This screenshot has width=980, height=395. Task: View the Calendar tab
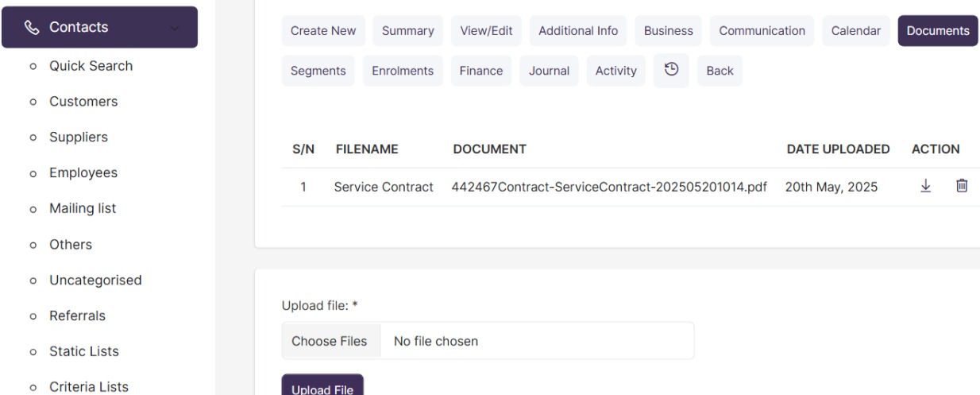click(x=856, y=31)
